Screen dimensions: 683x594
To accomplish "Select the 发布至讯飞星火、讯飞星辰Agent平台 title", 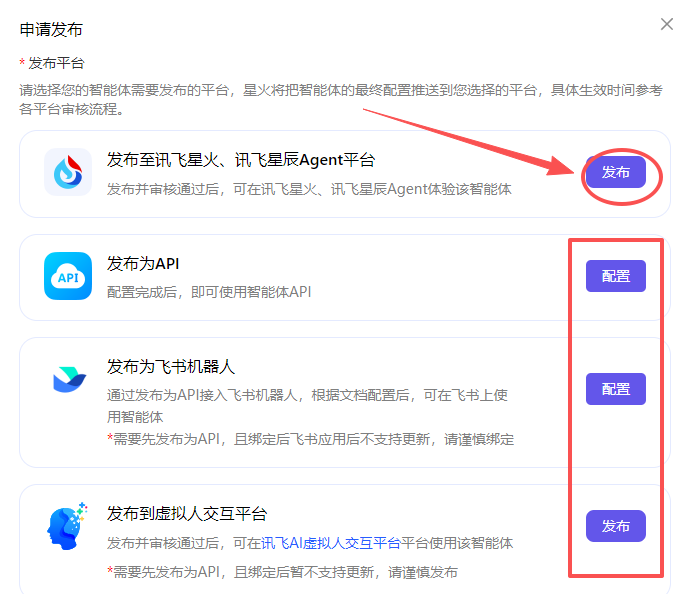I will click(x=241, y=160).
